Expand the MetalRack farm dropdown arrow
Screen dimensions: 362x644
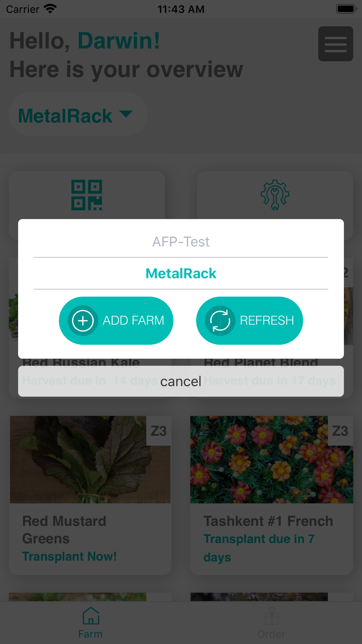pyautogui.click(x=126, y=114)
